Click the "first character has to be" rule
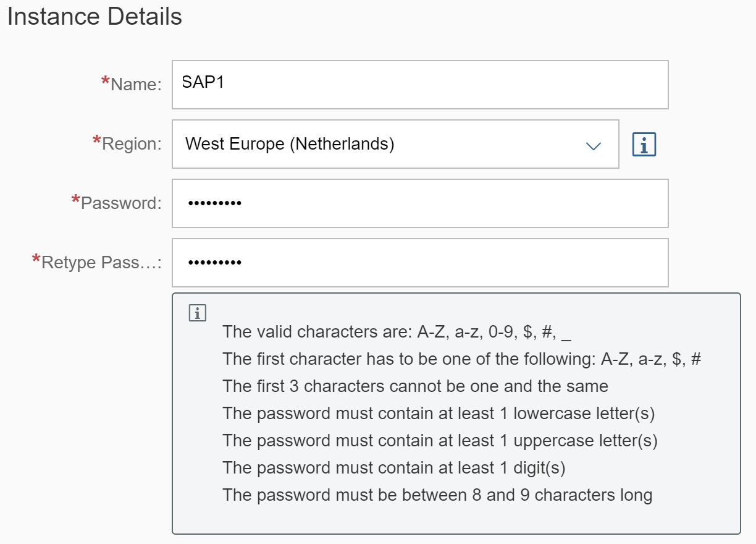The width and height of the screenshot is (756, 544). (x=461, y=359)
